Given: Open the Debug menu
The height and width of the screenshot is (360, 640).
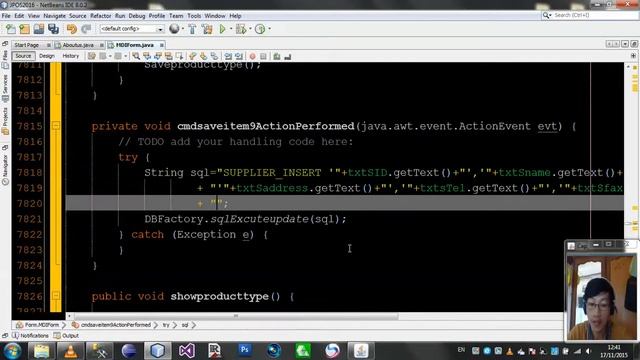Looking at the screenshot, I should tap(137, 16).
